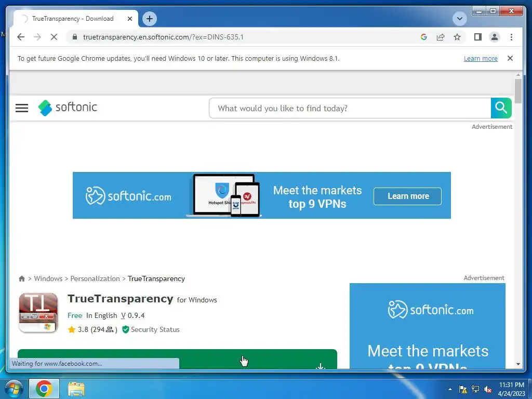Click the TrueTransparency title heading
The height and width of the screenshot is (399, 532).
point(121,299)
